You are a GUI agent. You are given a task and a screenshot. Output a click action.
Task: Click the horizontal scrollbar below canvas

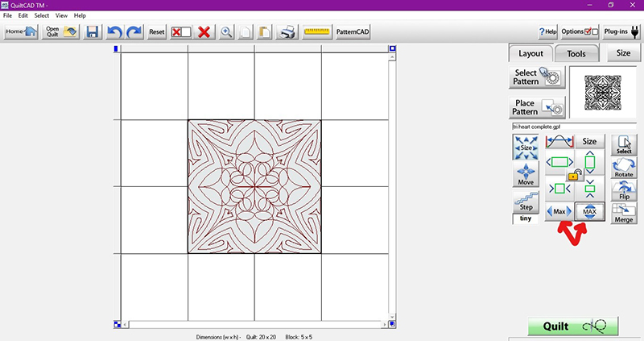(254, 324)
